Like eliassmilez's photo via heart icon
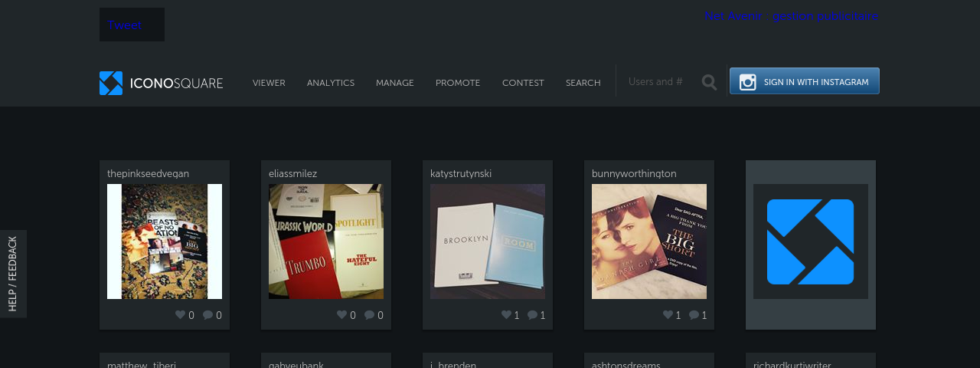The image size is (980, 368). coord(341,315)
